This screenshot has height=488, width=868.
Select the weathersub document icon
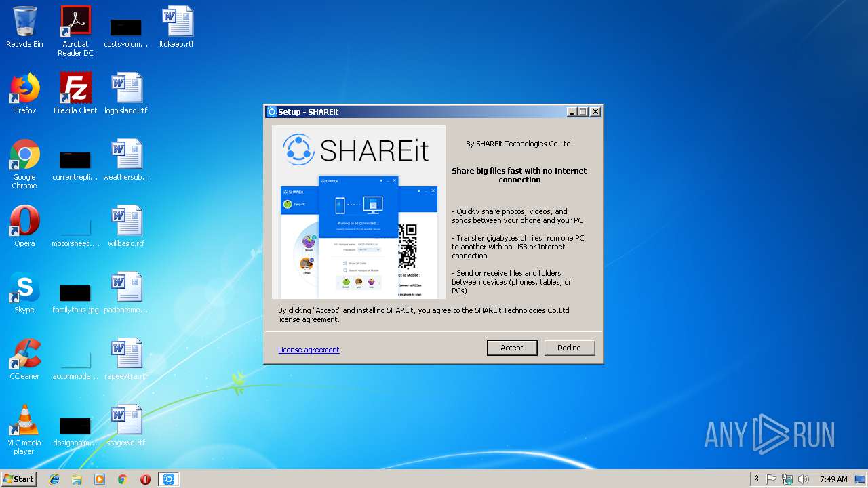126,161
